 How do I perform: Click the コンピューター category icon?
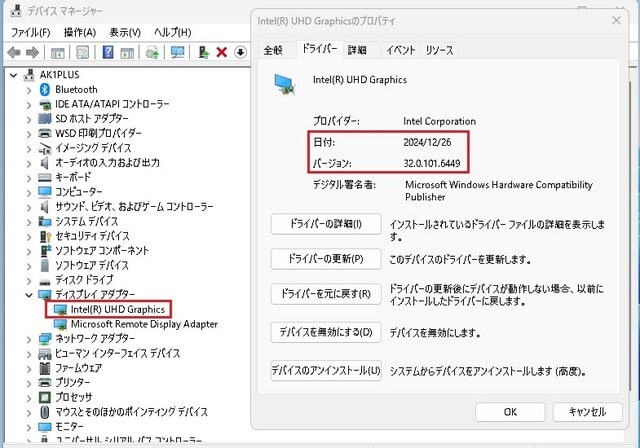tap(44, 192)
